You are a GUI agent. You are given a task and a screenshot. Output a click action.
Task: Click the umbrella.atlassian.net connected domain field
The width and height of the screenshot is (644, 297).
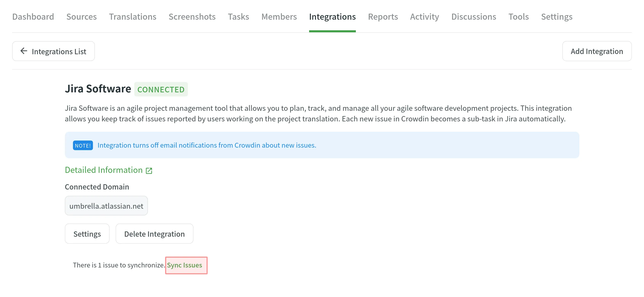(106, 206)
